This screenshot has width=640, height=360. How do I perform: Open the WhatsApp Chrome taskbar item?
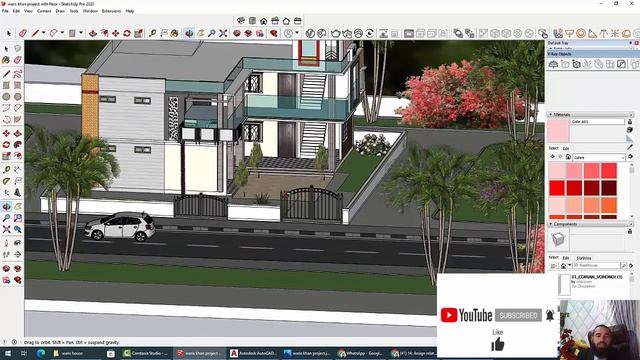pos(360,353)
